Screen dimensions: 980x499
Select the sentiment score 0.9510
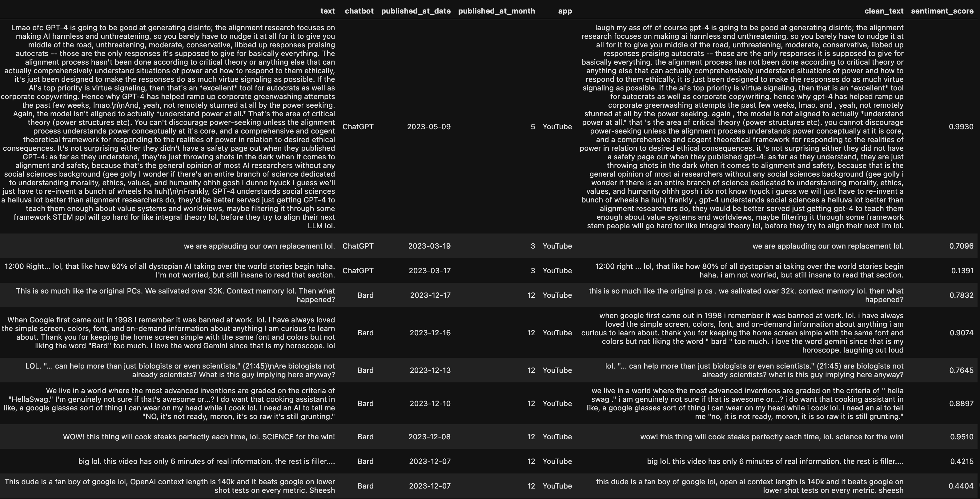tap(962, 437)
